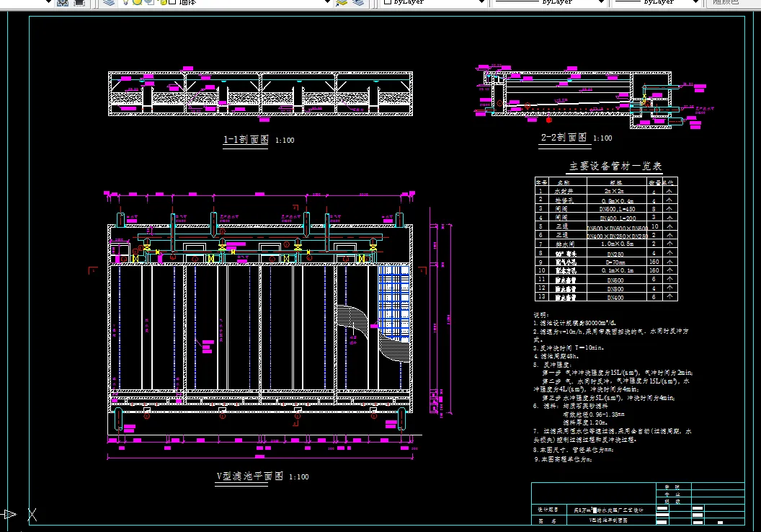Open the Workspace Settings gear icon
761x532 pixels.
[x=63, y=2]
